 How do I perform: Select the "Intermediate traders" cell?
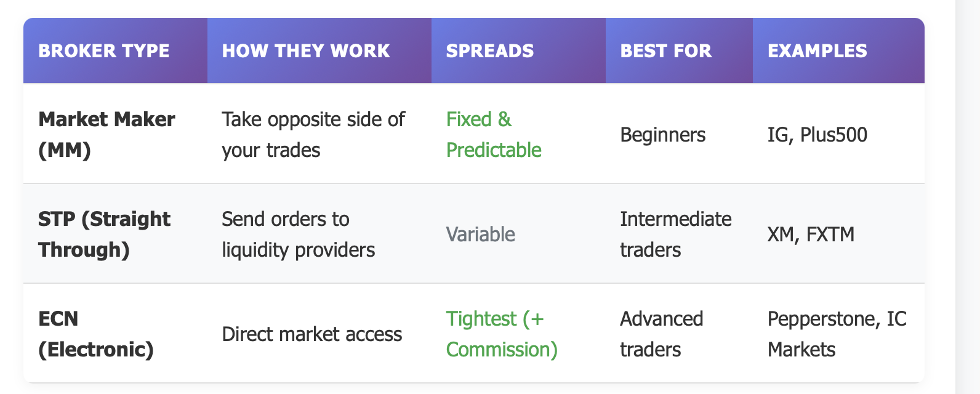pyautogui.click(x=676, y=234)
